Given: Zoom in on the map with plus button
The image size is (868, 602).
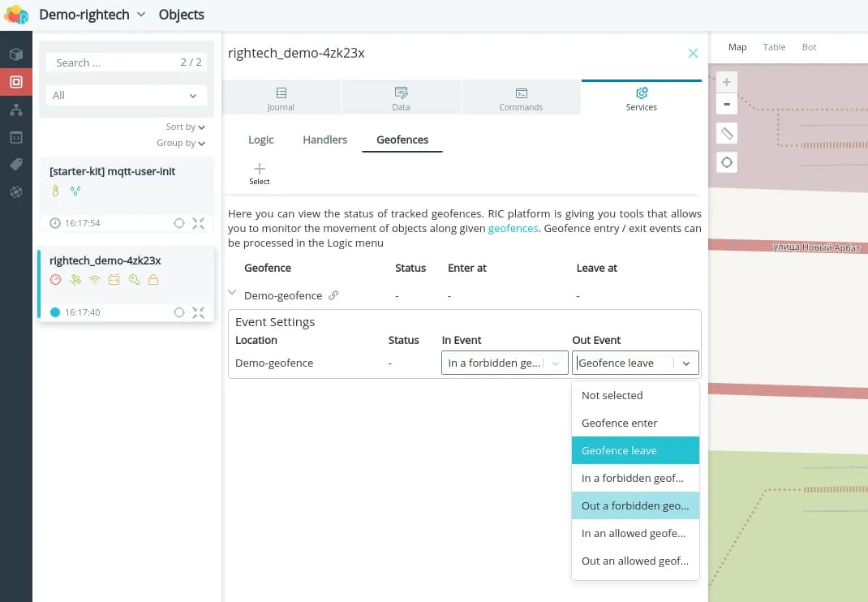Looking at the screenshot, I should pos(727,82).
